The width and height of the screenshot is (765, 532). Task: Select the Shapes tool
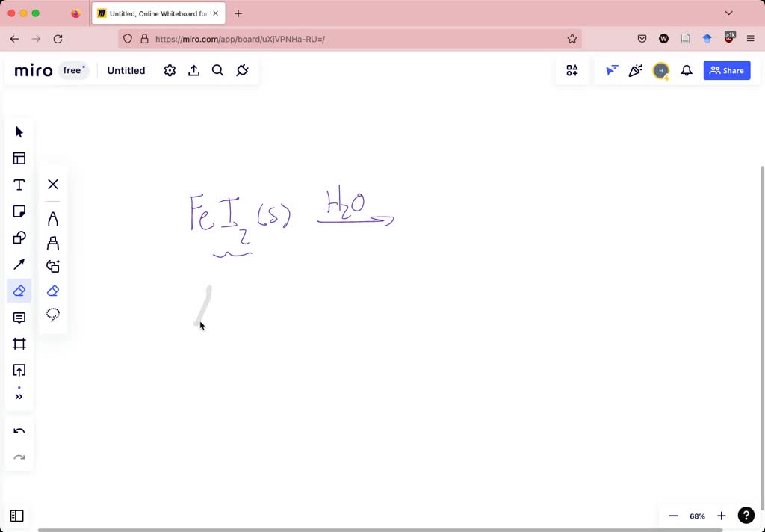19,237
